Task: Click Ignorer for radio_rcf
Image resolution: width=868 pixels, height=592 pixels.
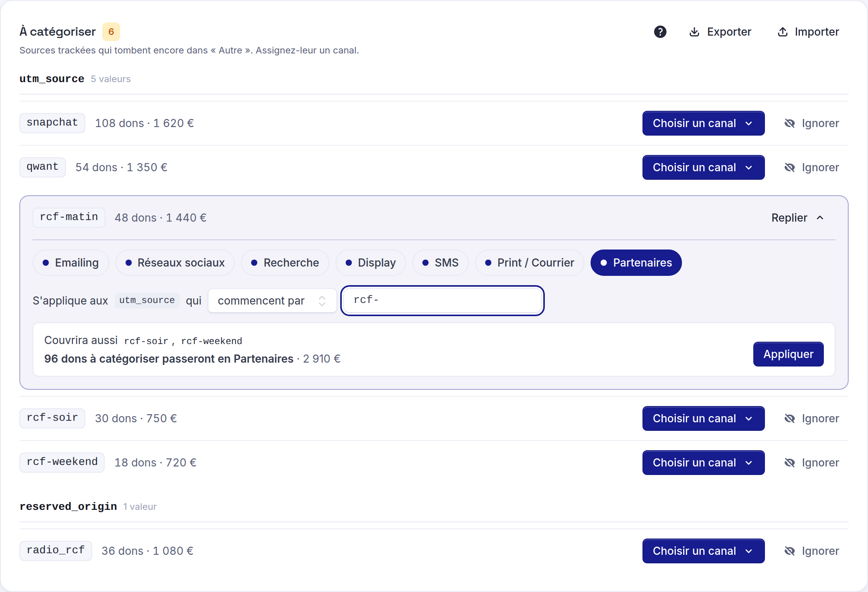Action: [820, 551]
